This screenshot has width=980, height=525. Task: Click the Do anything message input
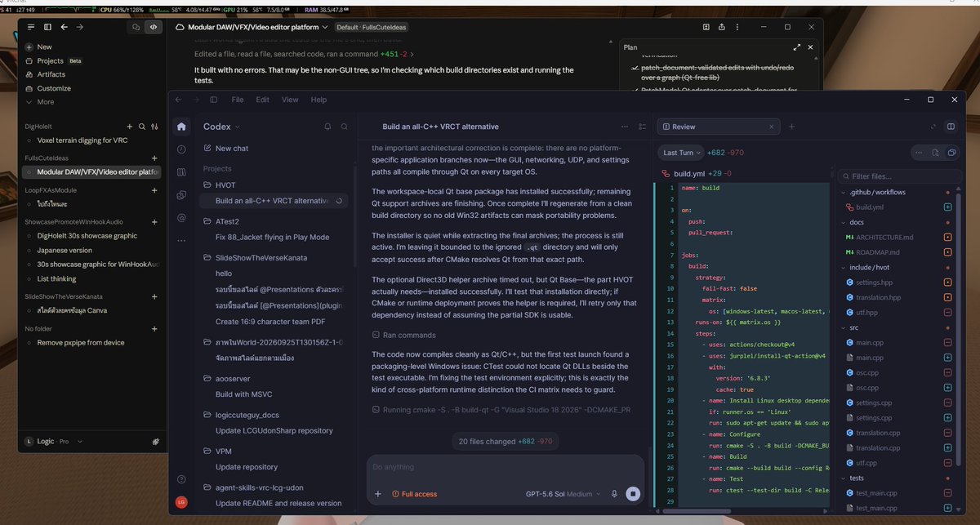(x=505, y=467)
